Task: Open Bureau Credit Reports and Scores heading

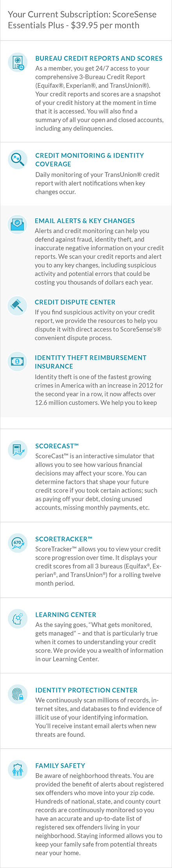Action: [99, 58]
